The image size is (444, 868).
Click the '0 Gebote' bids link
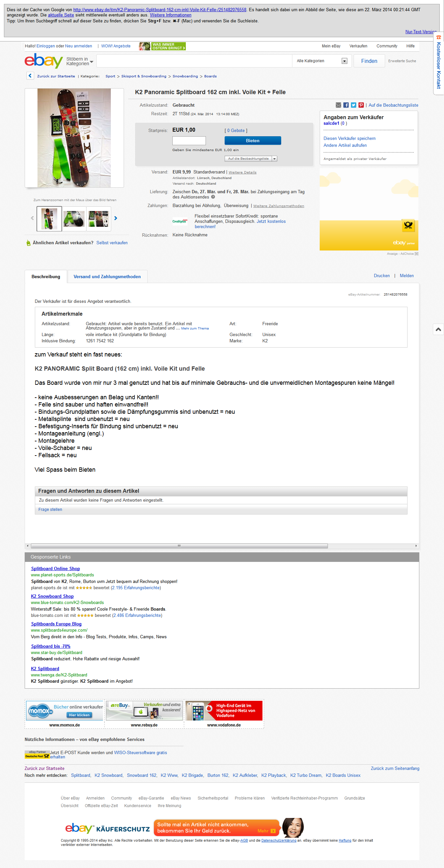click(236, 131)
